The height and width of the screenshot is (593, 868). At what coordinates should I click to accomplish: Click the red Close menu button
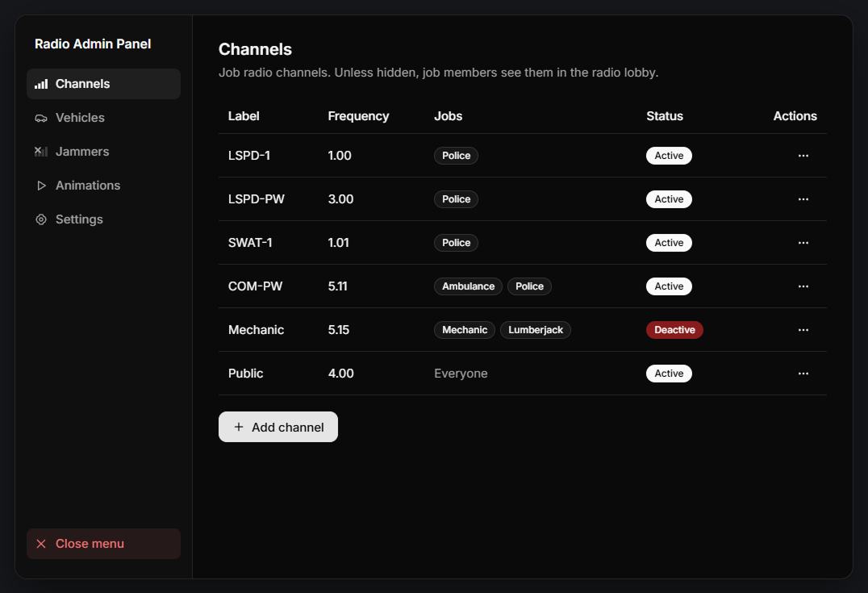point(103,544)
